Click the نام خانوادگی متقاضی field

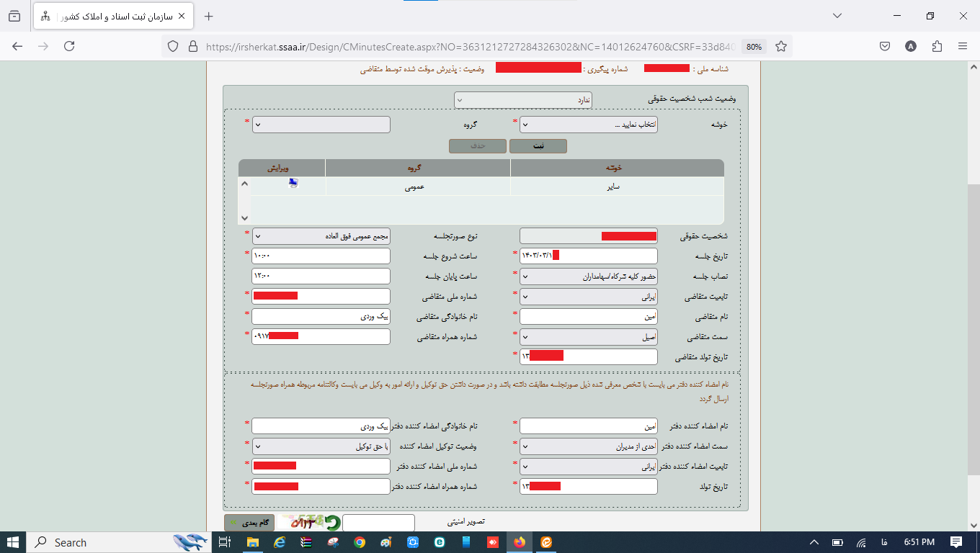tap(321, 317)
